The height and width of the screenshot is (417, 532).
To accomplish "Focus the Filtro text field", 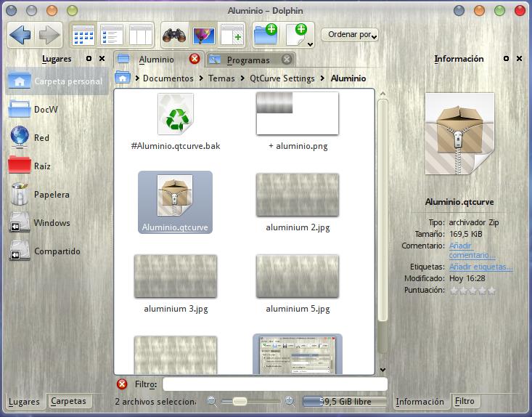I will pos(275,384).
